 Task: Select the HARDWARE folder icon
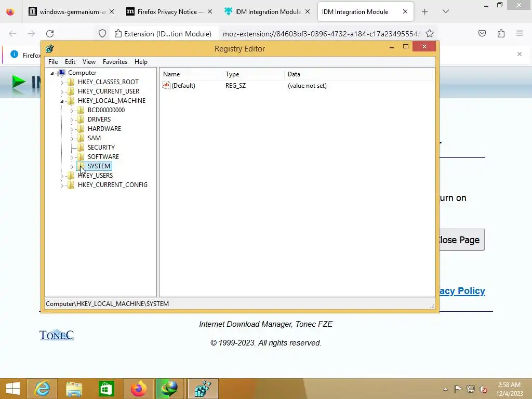coord(81,129)
